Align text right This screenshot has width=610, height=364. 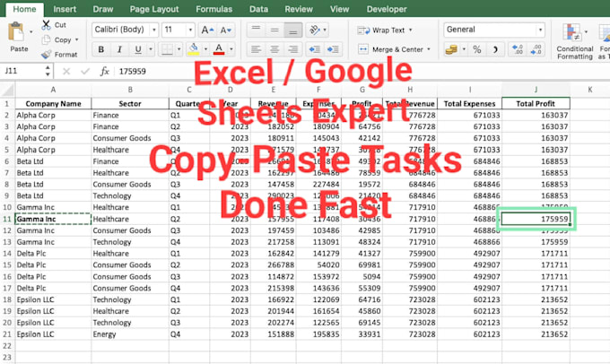[x=293, y=49]
